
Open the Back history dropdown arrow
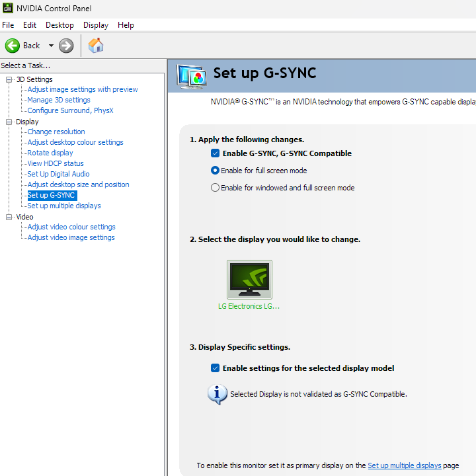[x=51, y=46]
